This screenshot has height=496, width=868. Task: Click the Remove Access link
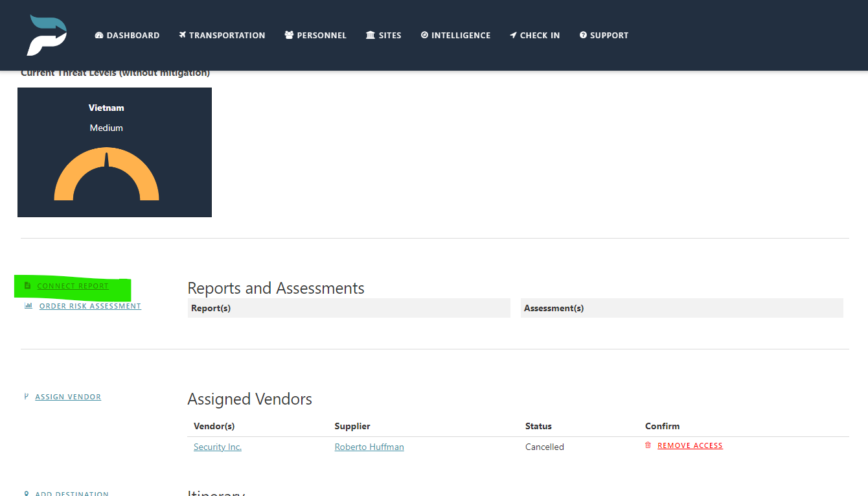pyautogui.click(x=690, y=445)
